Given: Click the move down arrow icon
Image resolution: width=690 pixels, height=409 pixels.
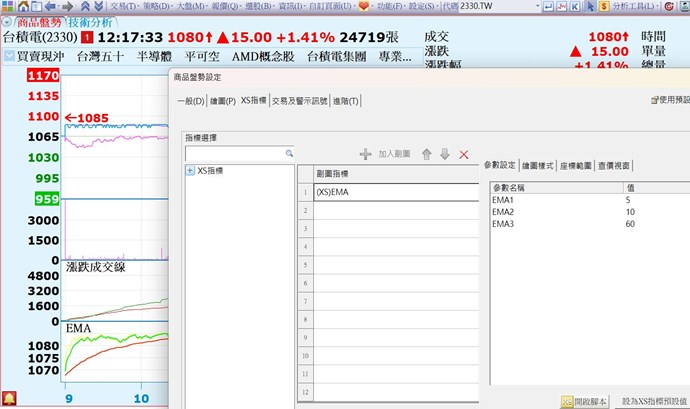Looking at the screenshot, I should [445, 154].
